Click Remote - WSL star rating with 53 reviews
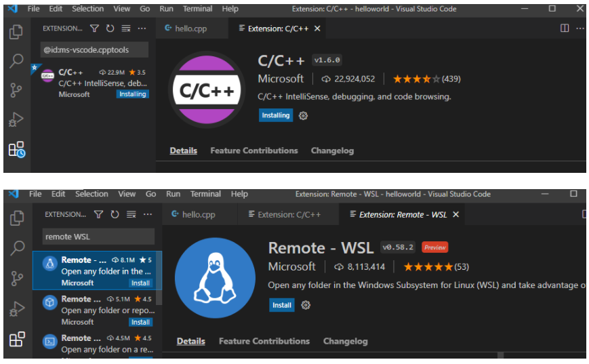Screen dimensions: 589x364 [436, 266]
